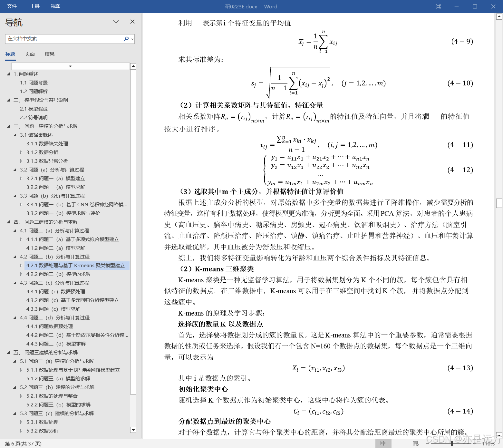
Task: Go to heading 4.4.3 问题二 (d) 模型求解
Action: coord(56,344)
